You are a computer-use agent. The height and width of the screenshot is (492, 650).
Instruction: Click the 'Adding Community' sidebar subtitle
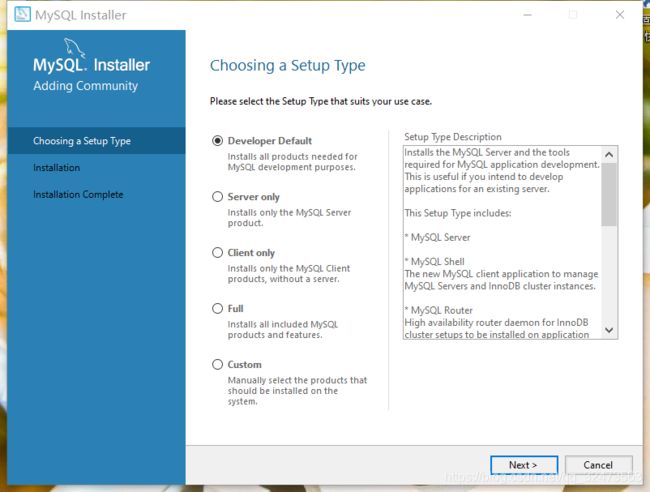pos(85,86)
